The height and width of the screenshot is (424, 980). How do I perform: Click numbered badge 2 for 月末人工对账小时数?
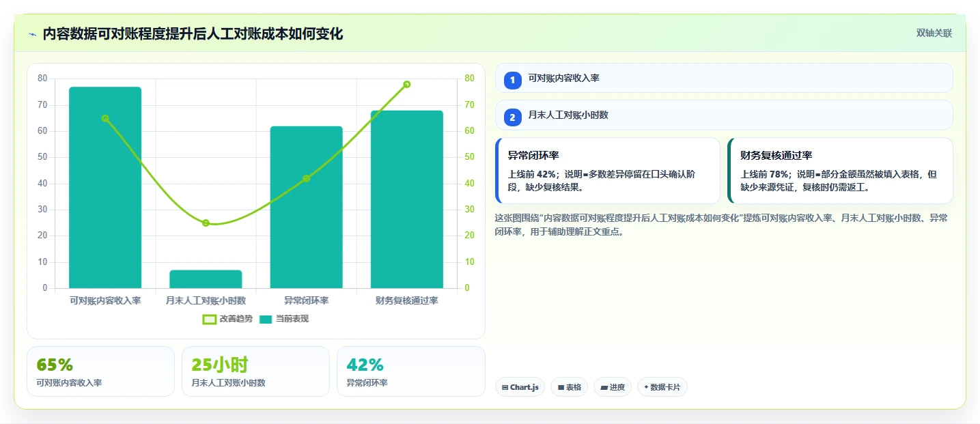(513, 117)
